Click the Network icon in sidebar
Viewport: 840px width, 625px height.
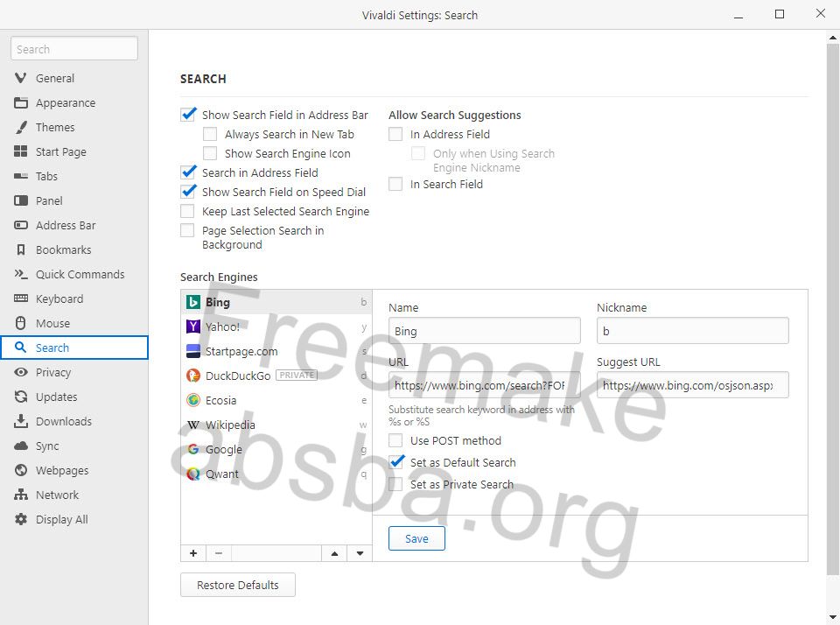point(20,495)
